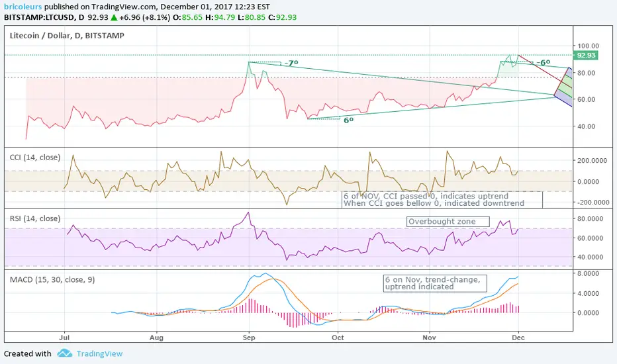Click the L:80.85 low value in header

(x=252, y=17)
